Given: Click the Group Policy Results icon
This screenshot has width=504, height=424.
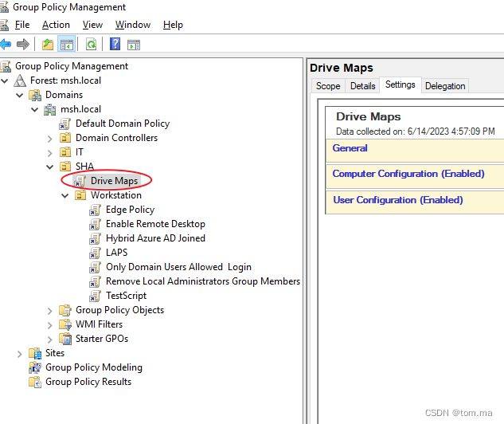Looking at the screenshot, I should (x=35, y=382).
